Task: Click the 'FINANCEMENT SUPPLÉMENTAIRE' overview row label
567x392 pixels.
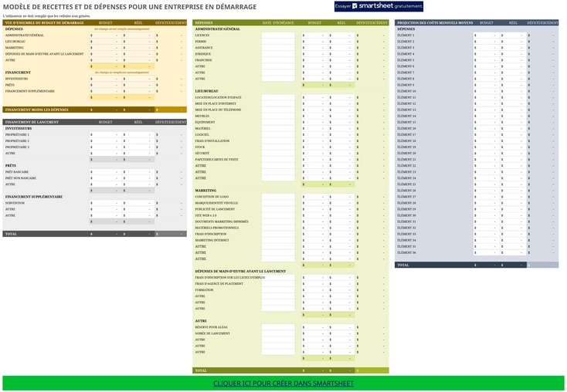Action: (x=30, y=91)
